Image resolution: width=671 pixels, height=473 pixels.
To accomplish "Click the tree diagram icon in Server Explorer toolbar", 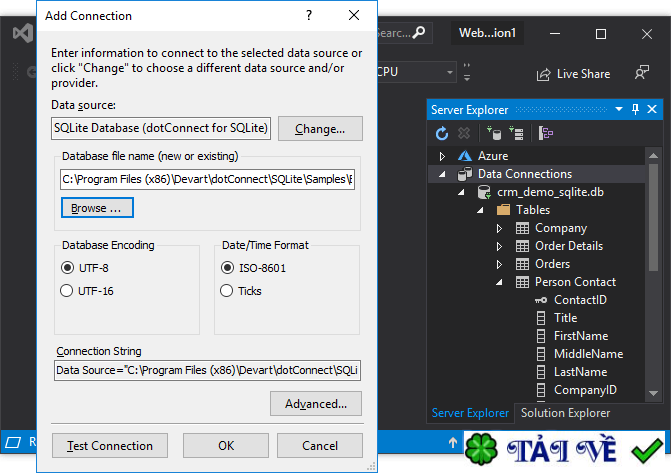I will pyautogui.click(x=546, y=134).
